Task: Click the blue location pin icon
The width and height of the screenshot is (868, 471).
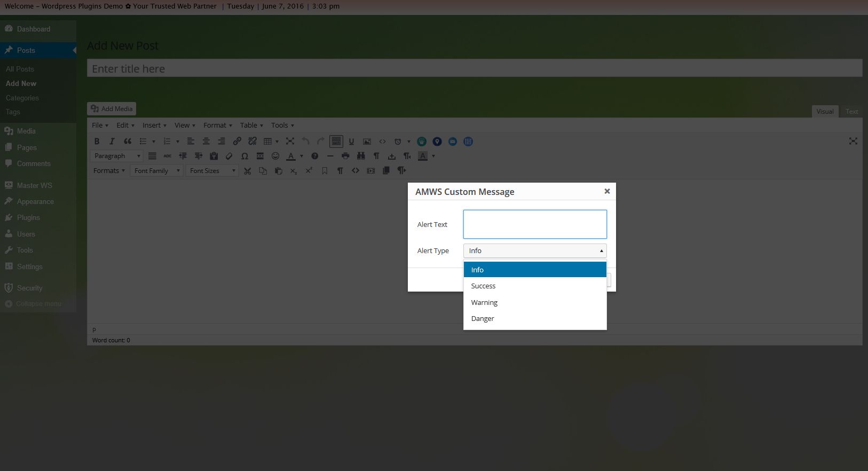Action: [x=437, y=142]
